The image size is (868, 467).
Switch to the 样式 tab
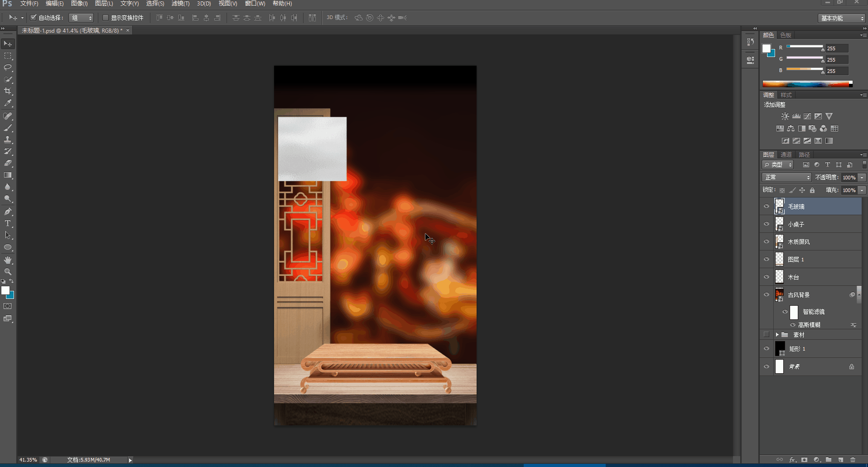click(x=786, y=95)
